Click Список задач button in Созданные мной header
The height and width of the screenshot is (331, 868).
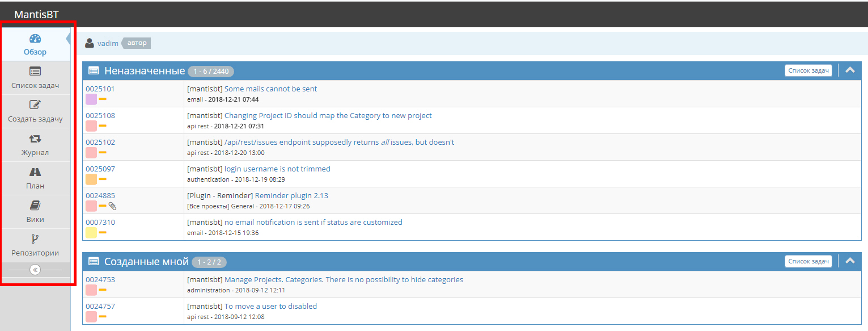(808, 261)
